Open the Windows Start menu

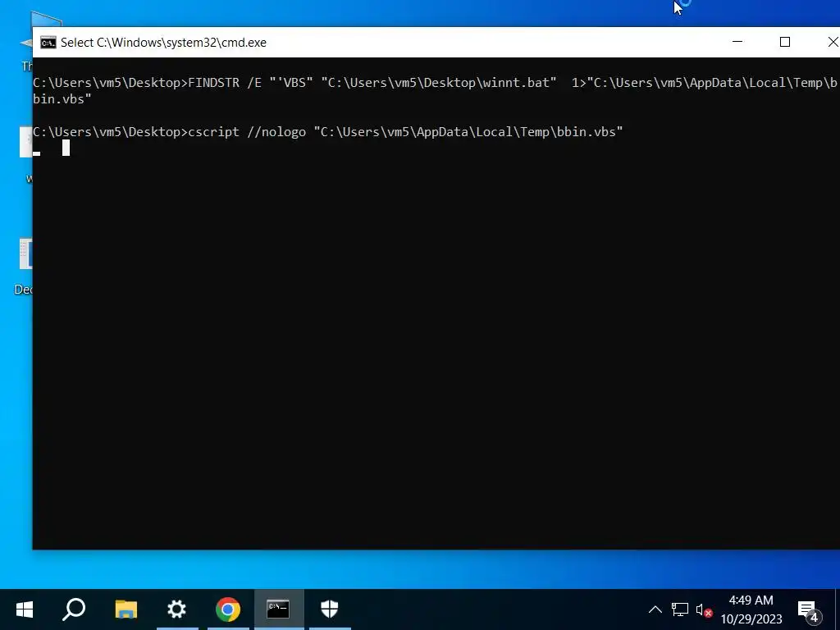25,609
